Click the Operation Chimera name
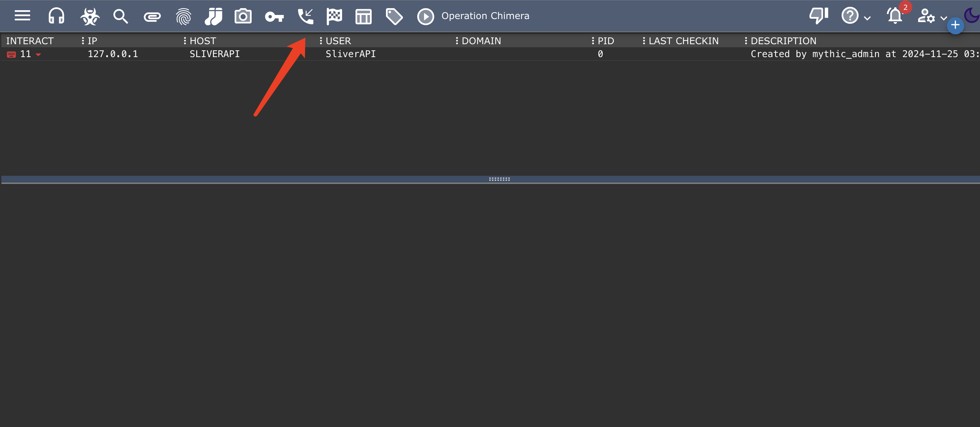Screen dimensions: 980x427 485,16
